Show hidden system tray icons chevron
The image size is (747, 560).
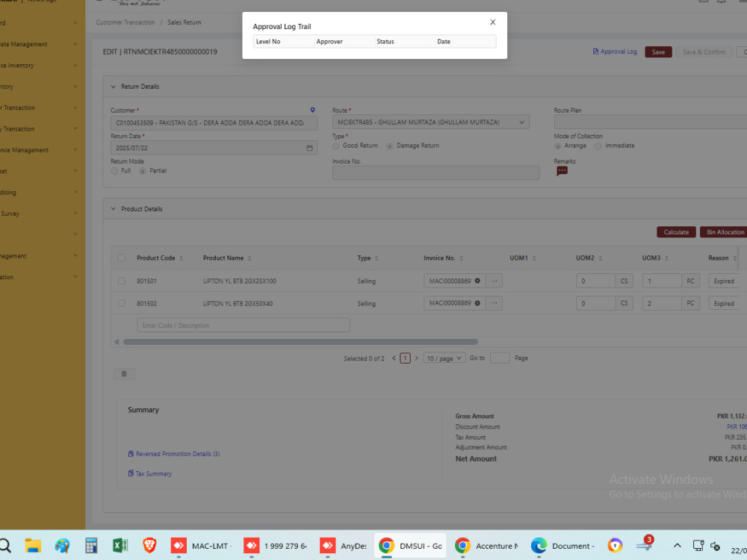[x=677, y=546]
